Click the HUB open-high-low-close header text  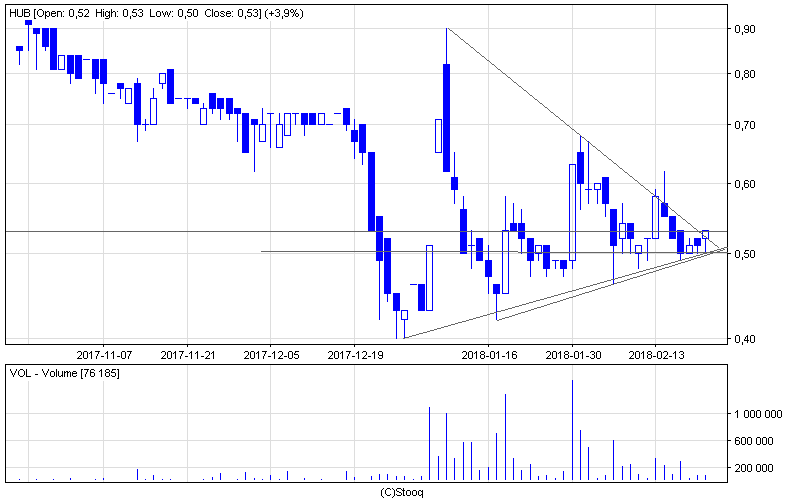pos(156,13)
